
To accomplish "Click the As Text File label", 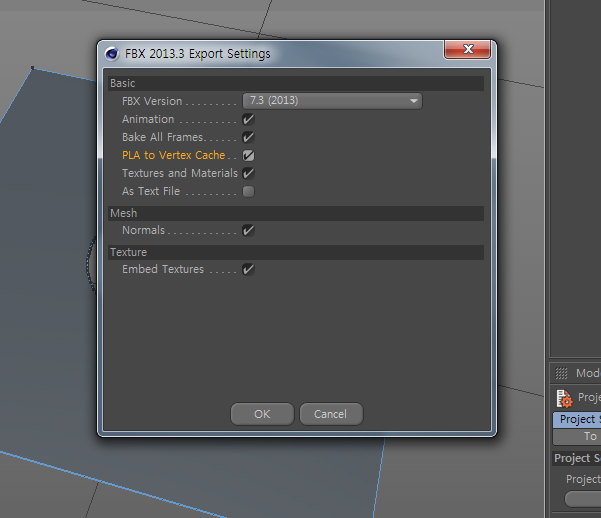I will 151,191.
